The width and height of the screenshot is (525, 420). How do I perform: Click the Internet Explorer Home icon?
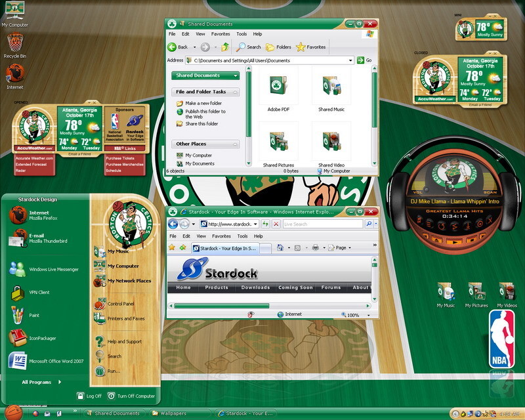click(x=280, y=247)
